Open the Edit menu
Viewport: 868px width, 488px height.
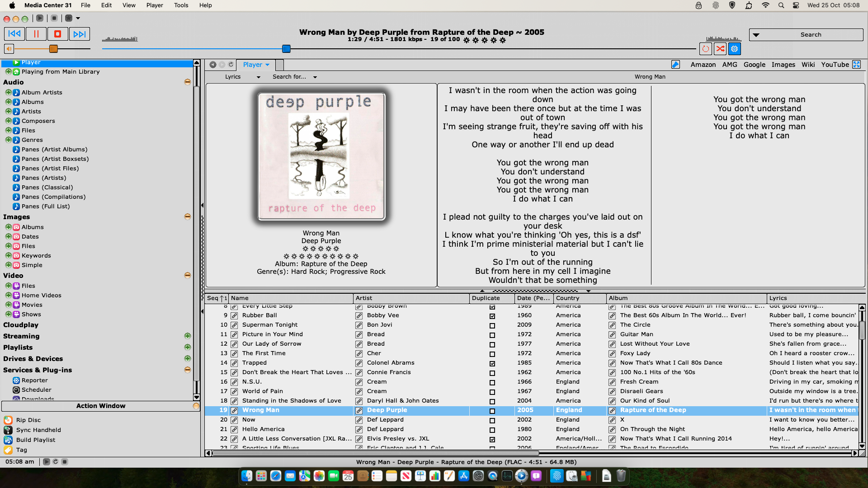click(x=106, y=5)
